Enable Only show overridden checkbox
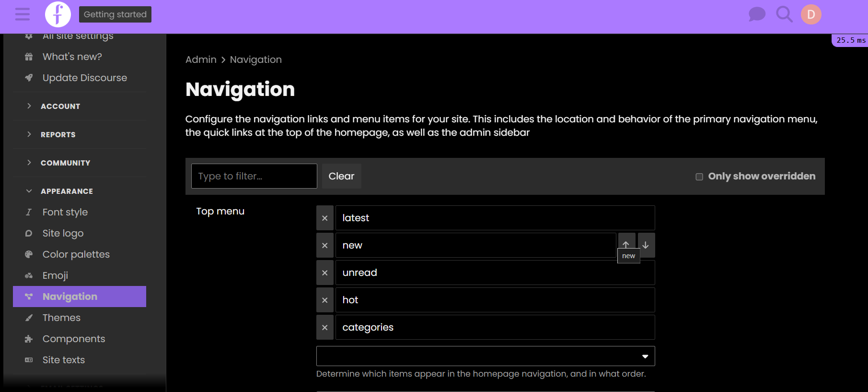 tap(699, 177)
